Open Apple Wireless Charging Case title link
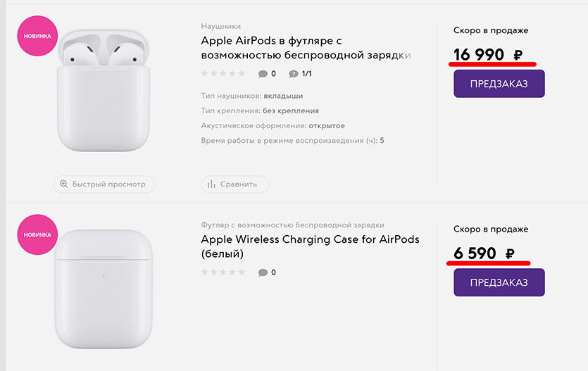The width and height of the screenshot is (588, 371). click(x=310, y=246)
